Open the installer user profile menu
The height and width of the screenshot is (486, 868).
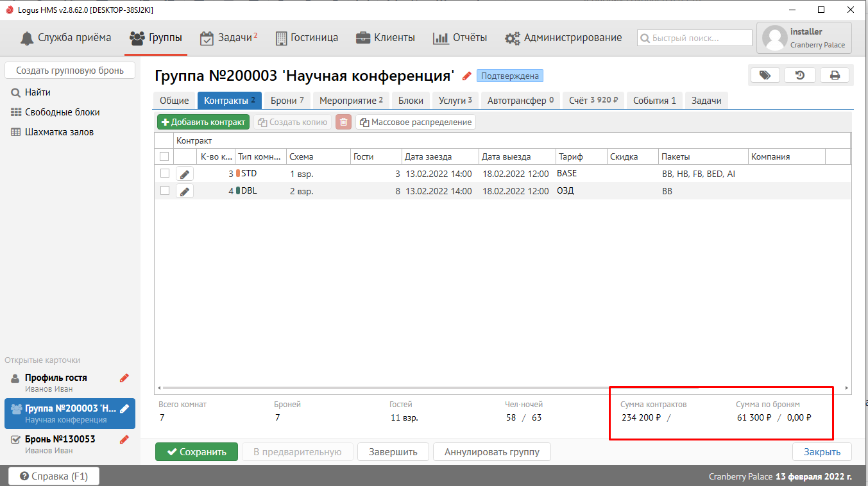(804, 38)
